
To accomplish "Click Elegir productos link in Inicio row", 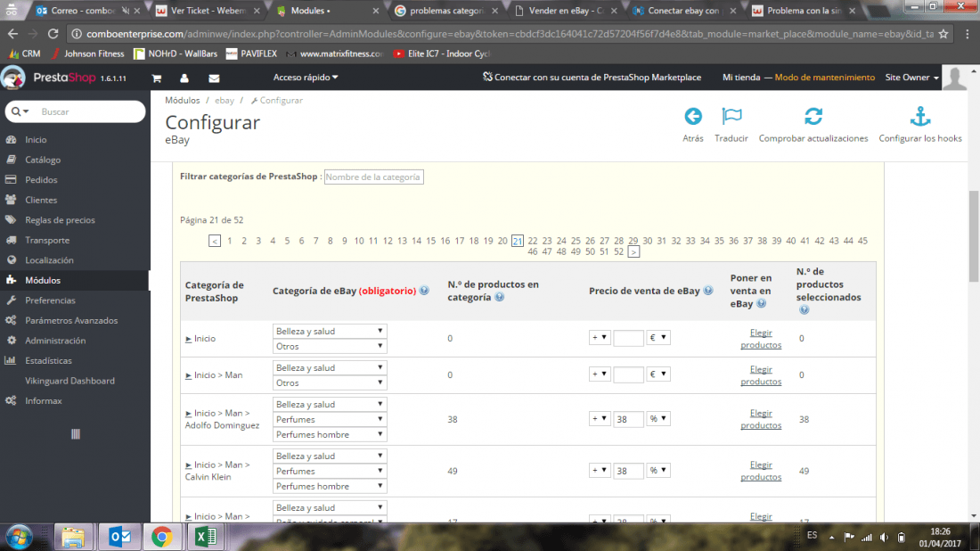I will 761,338.
